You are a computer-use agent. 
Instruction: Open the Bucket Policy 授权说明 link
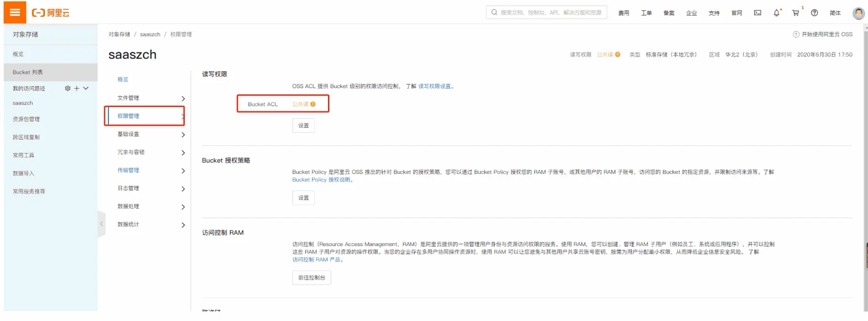[x=321, y=180]
